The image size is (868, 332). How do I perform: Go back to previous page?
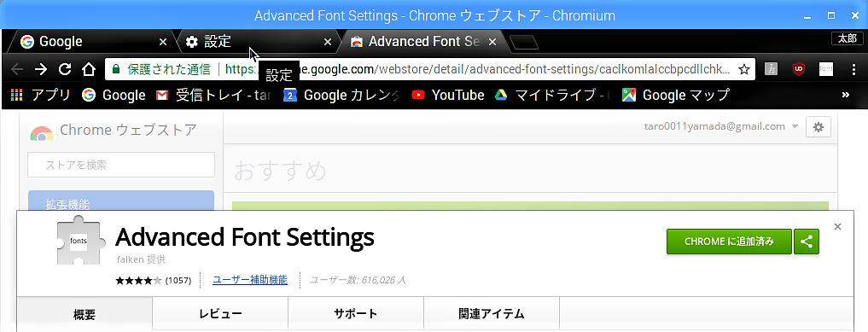tap(17, 69)
